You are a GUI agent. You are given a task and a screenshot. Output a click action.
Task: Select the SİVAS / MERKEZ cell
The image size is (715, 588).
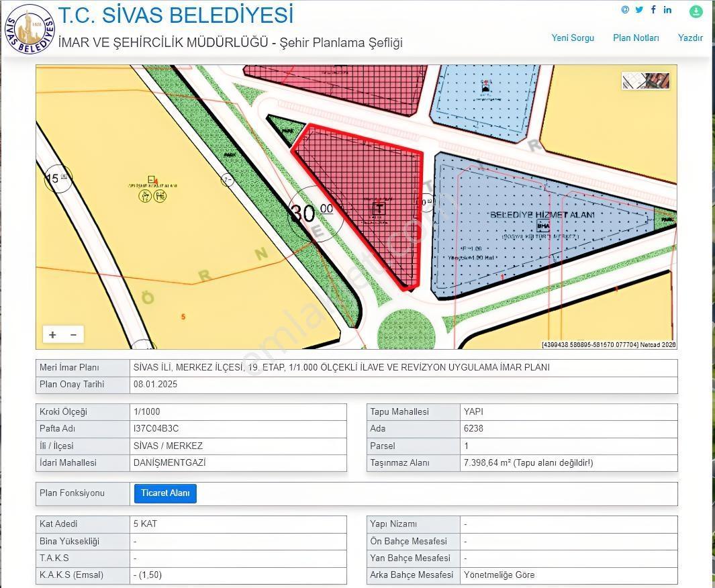coord(238,446)
